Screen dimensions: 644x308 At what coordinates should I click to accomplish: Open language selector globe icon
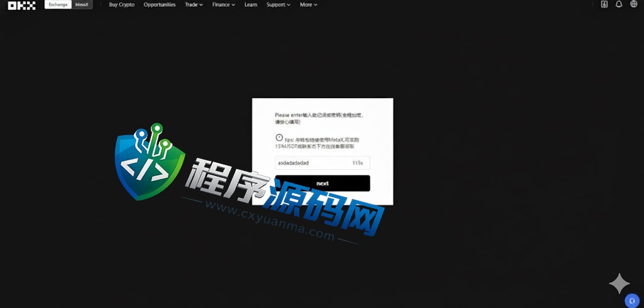[633, 4]
